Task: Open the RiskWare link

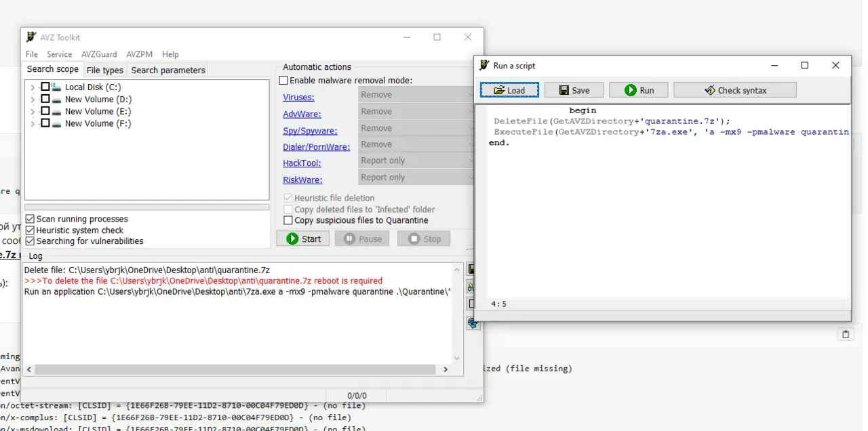Action: point(302,180)
